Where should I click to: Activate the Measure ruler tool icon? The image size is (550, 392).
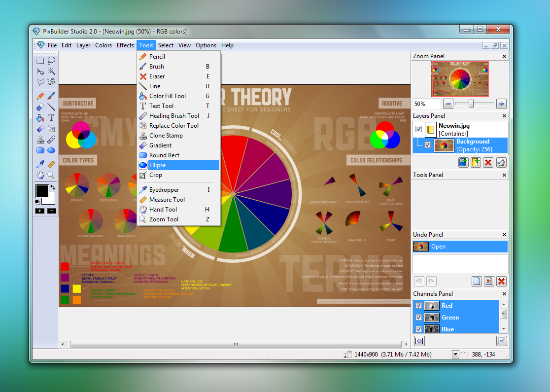pyautogui.click(x=51, y=164)
